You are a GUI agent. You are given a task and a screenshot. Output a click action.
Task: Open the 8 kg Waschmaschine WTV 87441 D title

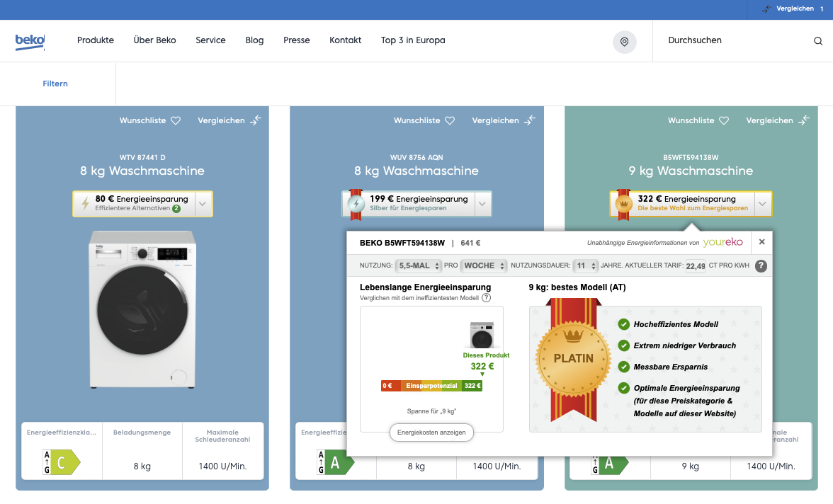coord(142,171)
